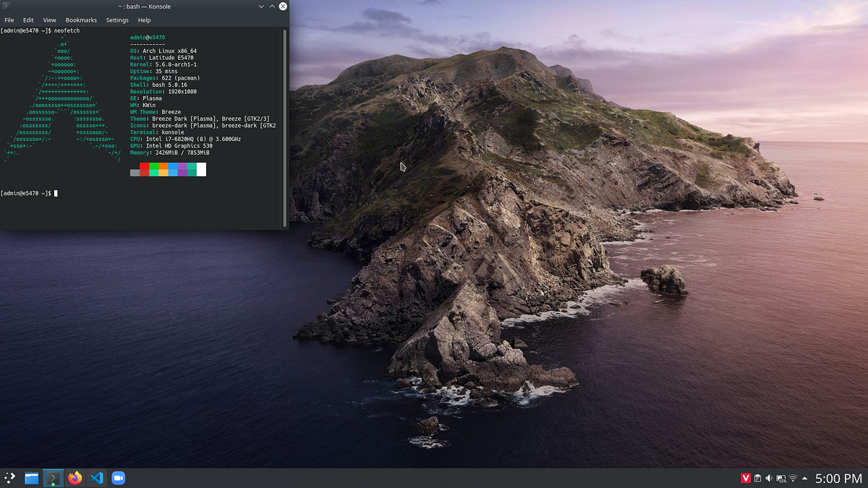Click the Konsole vertical scrollbar

coord(285,127)
